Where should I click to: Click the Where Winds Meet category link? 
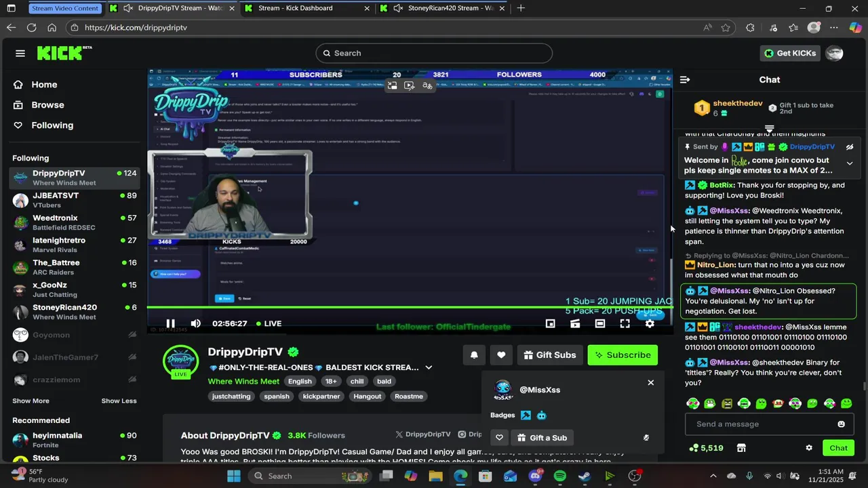[x=243, y=382]
